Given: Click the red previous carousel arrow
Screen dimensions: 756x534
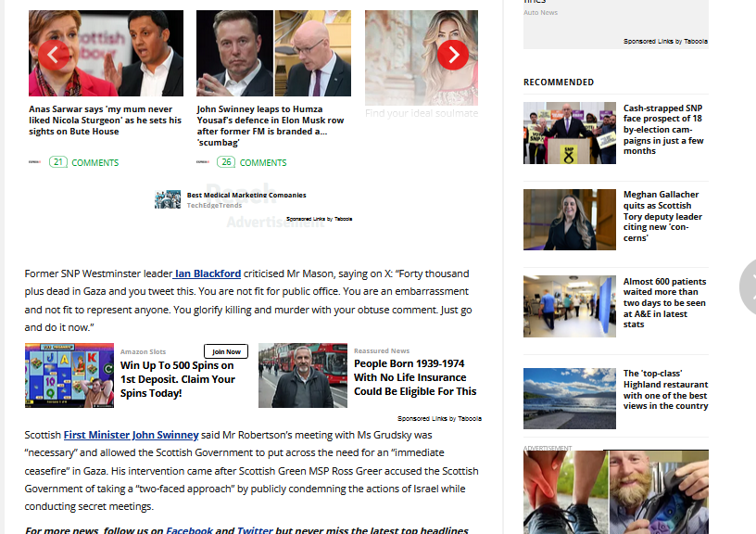Looking at the screenshot, I should pos(54,56).
